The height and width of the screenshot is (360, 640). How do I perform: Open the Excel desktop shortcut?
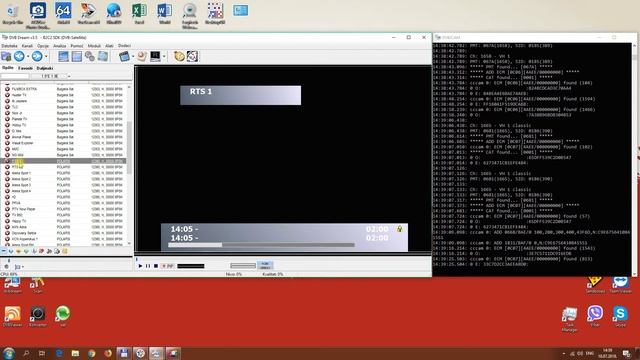[139, 13]
